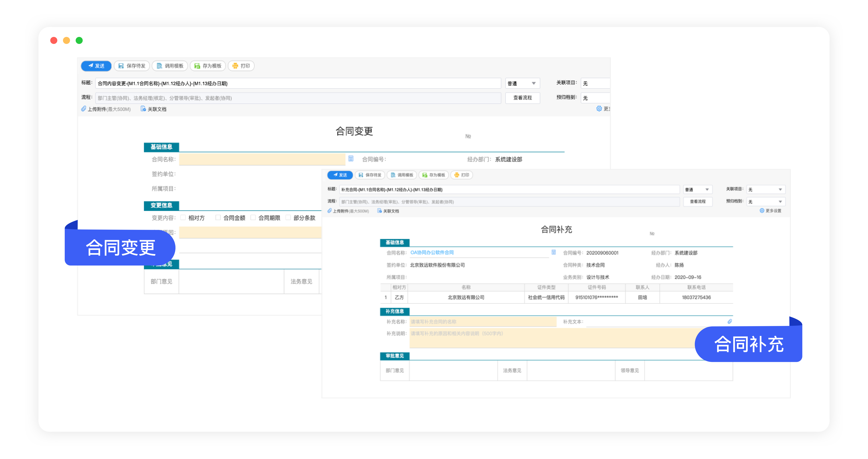Click the 保存待发 save icon on 合同变更 form
868x459 pixels.
tap(121, 66)
